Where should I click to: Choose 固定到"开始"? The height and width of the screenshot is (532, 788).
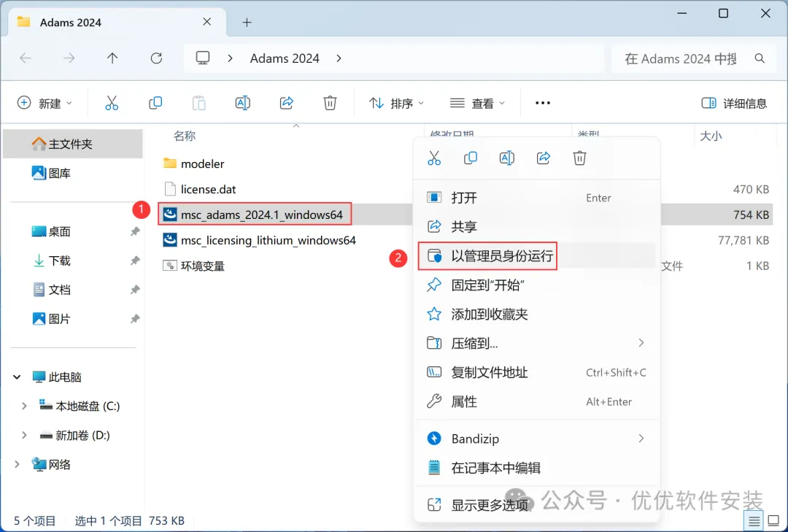(x=536, y=285)
